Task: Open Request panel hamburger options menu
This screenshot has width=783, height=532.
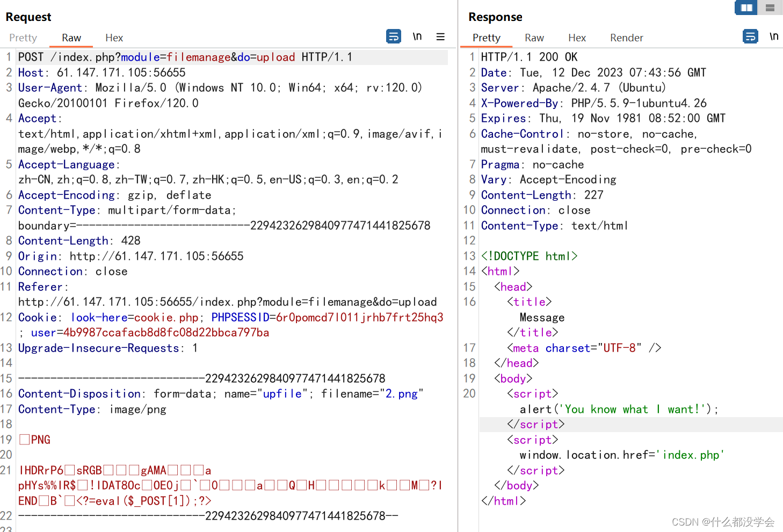Action: [x=440, y=37]
